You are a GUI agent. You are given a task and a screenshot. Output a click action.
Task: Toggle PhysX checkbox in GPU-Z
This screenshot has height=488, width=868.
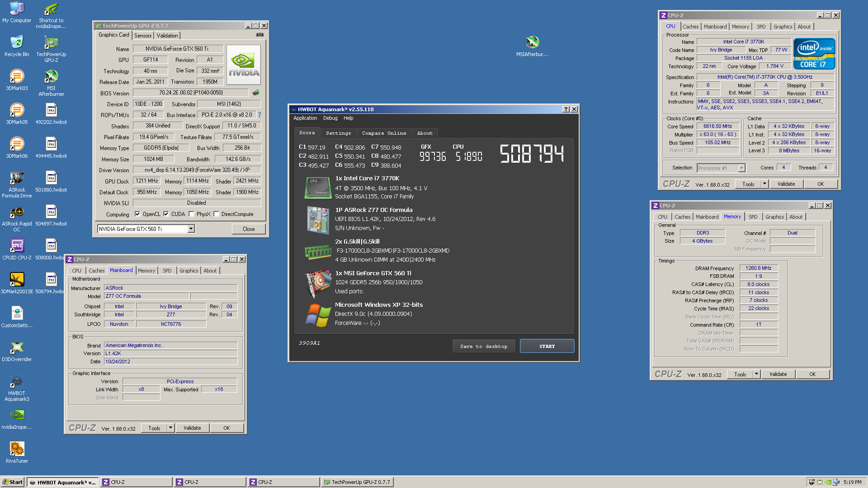[x=191, y=214]
